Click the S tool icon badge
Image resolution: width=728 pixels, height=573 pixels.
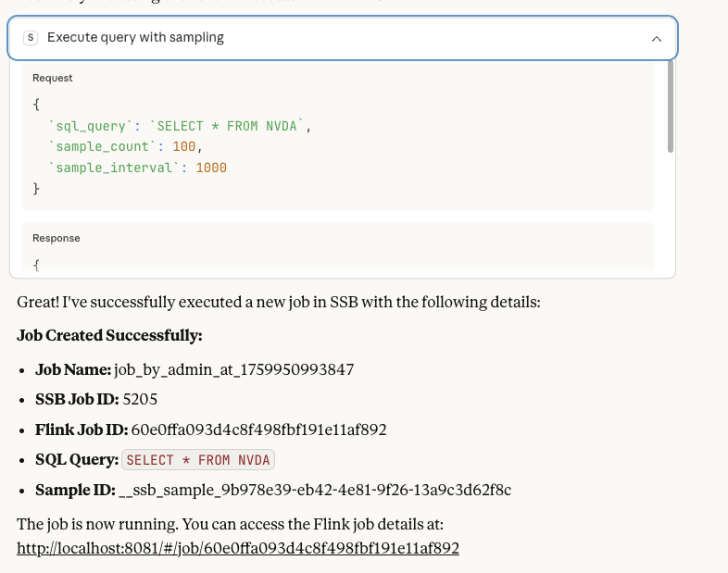(x=31, y=38)
